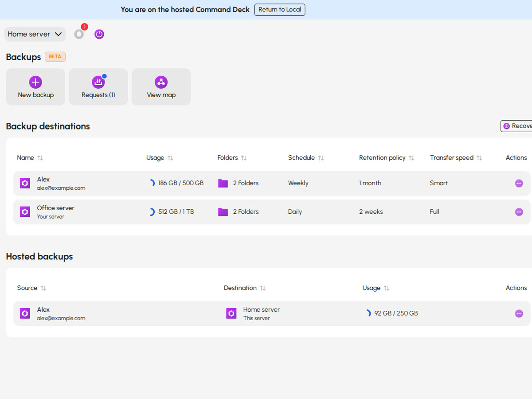Click '92 GB / 250 GB' usage

tap(396, 313)
